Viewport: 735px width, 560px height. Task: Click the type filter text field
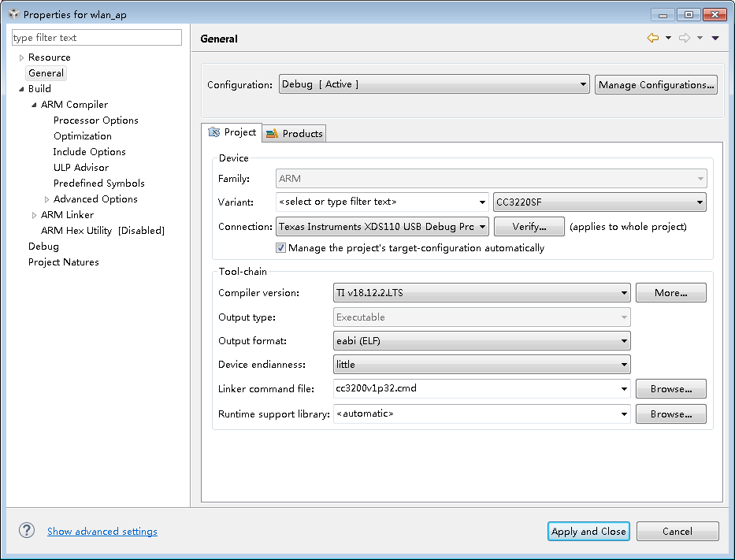click(97, 38)
